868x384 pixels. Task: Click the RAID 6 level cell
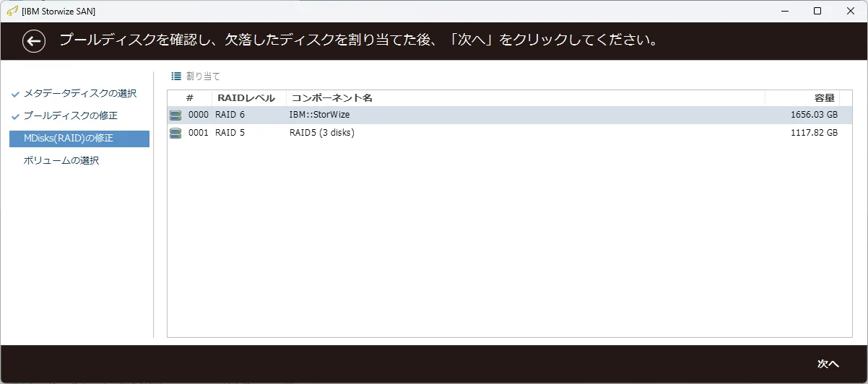(230, 115)
